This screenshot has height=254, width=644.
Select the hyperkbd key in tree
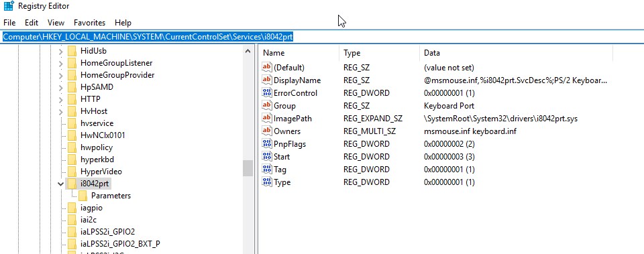(x=97, y=160)
